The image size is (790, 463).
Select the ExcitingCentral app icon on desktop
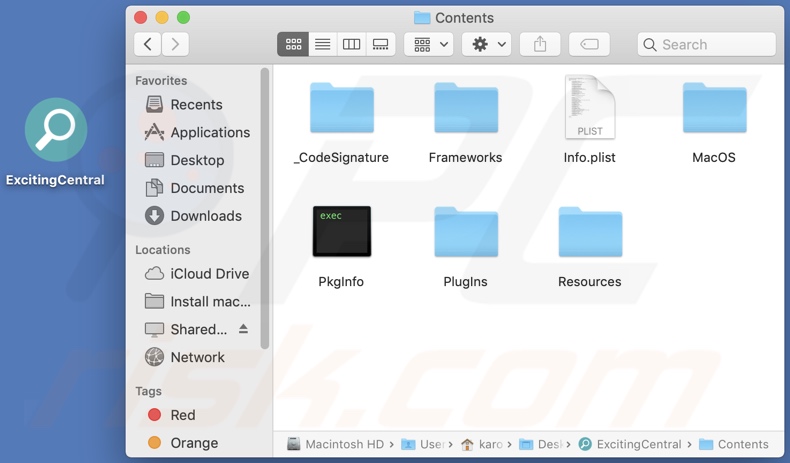[55, 130]
